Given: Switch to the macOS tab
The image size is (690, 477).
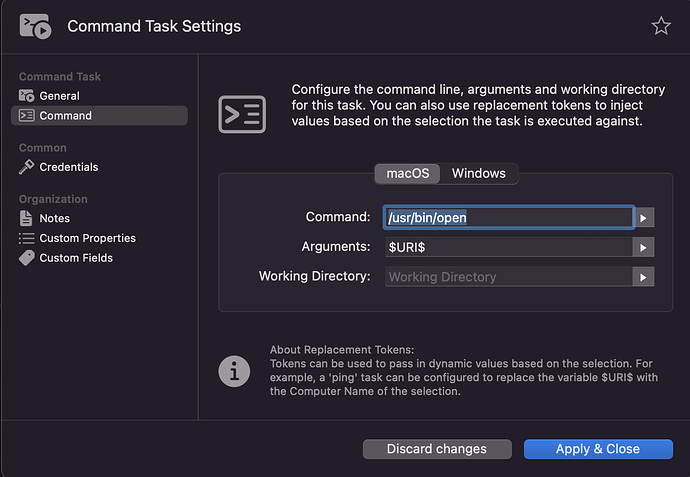Looking at the screenshot, I should coord(407,173).
